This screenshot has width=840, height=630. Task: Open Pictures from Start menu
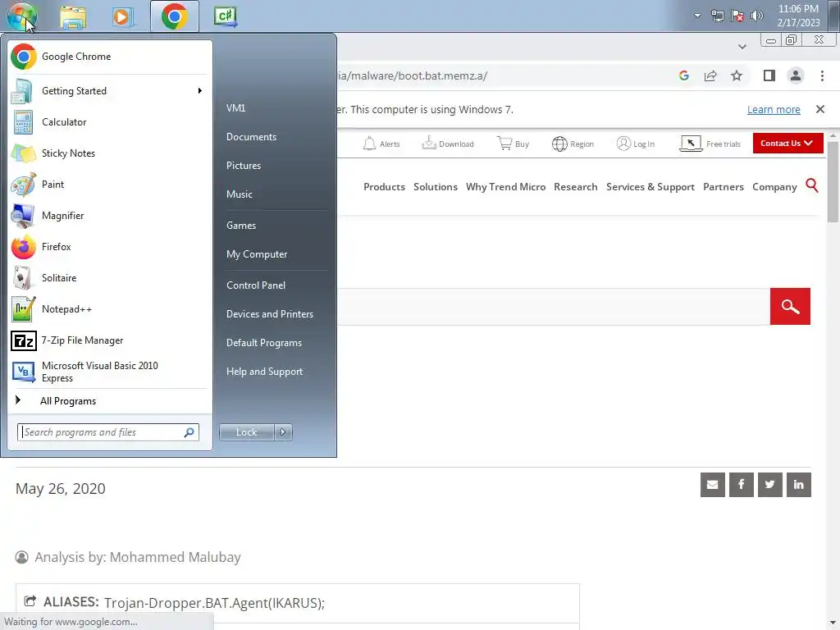point(243,166)
